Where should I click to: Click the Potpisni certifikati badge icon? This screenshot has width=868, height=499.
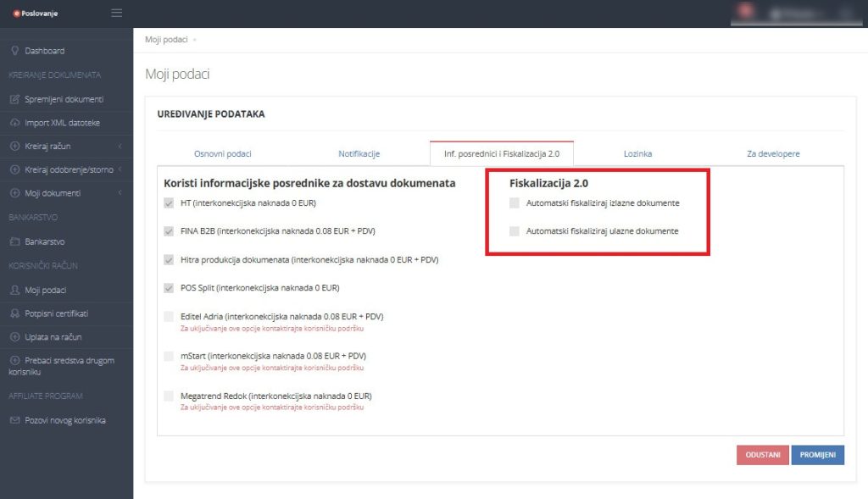coord(14,313)
